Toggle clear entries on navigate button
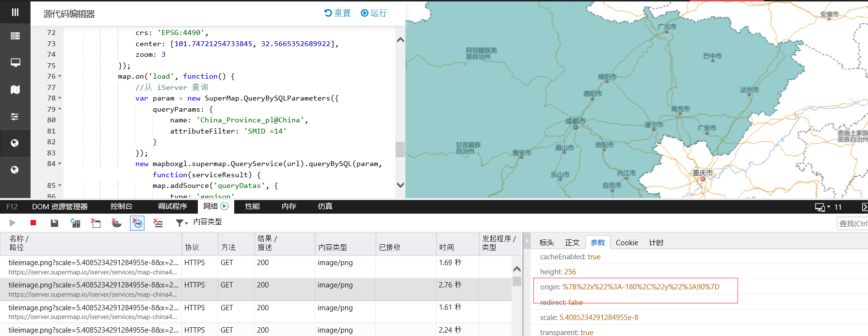 (137, 223)
